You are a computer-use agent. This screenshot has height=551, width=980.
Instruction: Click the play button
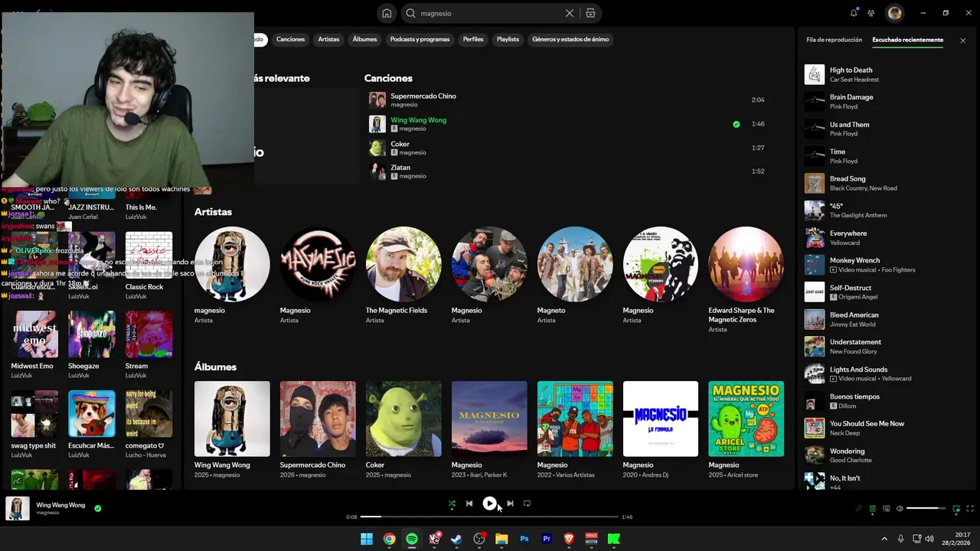point(489,504)
